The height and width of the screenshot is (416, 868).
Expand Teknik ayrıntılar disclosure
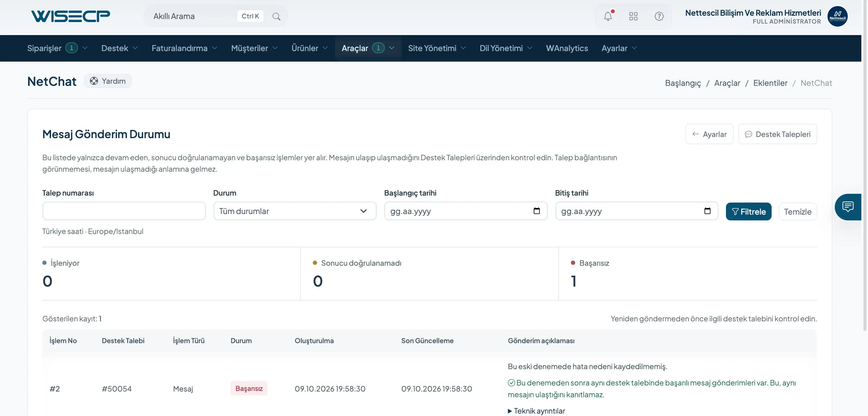coord(536,411)
